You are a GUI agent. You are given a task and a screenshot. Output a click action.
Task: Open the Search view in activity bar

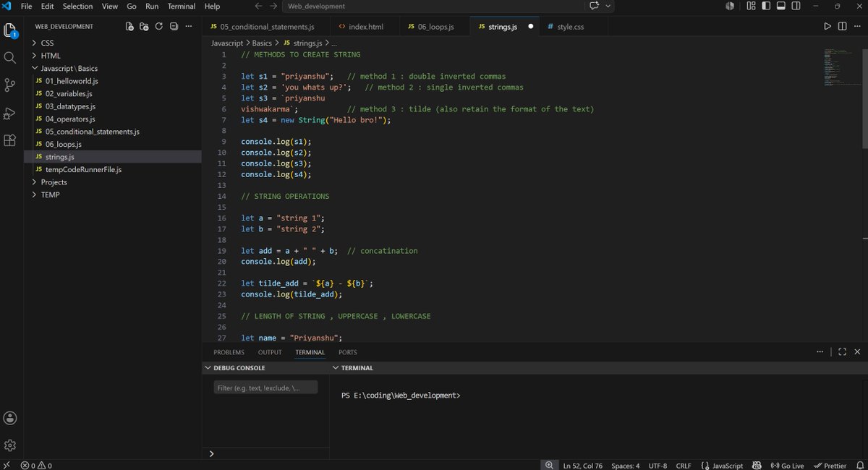pyautogui.click(x=10, y=58)
